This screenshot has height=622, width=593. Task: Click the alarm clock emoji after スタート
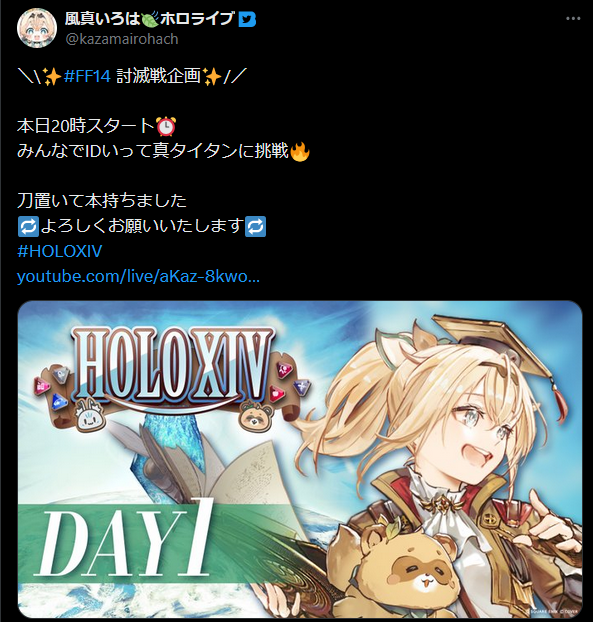(166, 127)
